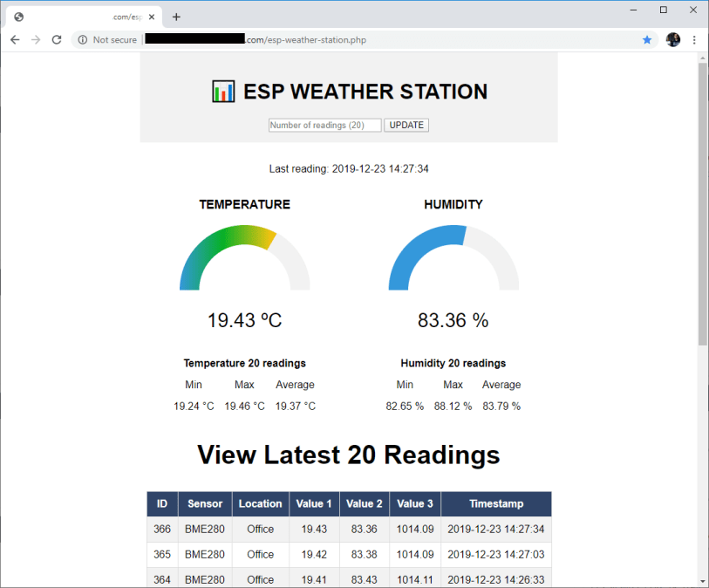Click the Last reading timestamp text
This screenshot has height=588, width=709.
click(348, 168)
